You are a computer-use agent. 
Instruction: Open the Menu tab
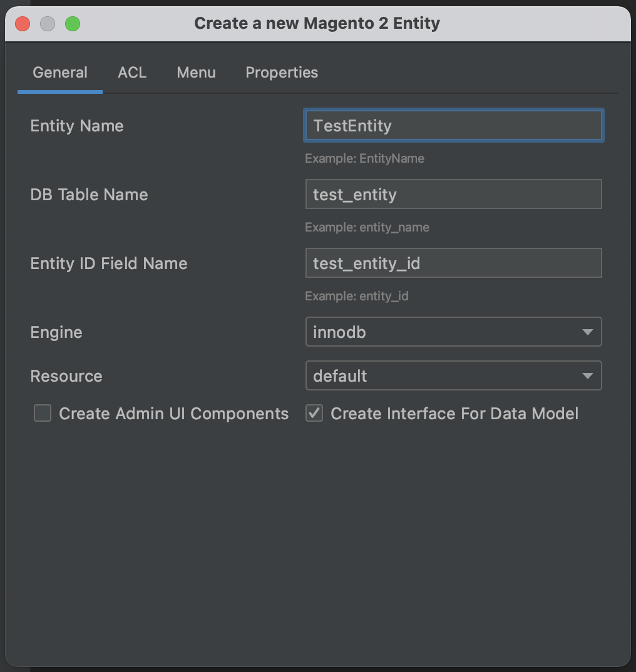pos(196,73)
